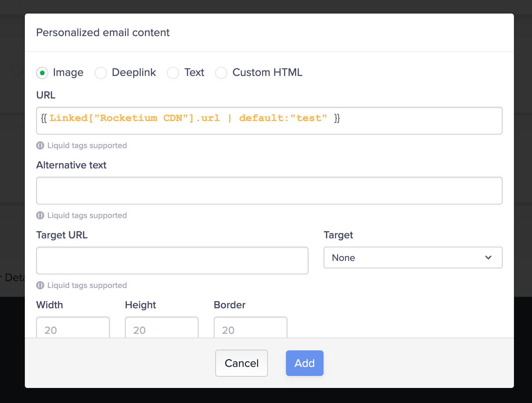Click the Liquid tags supported hint below URL
Viewport: 532px width, 403px height.
click(x=87, y=145)
